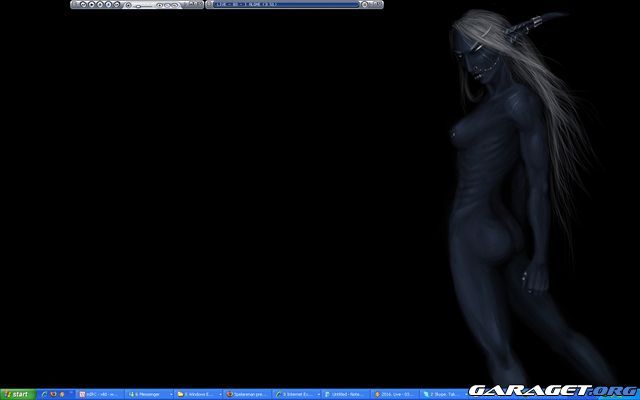The width and height of the screenshot is (640, 400).
Task: Open the Messenger taskbar group
Action: pos(150,395)
